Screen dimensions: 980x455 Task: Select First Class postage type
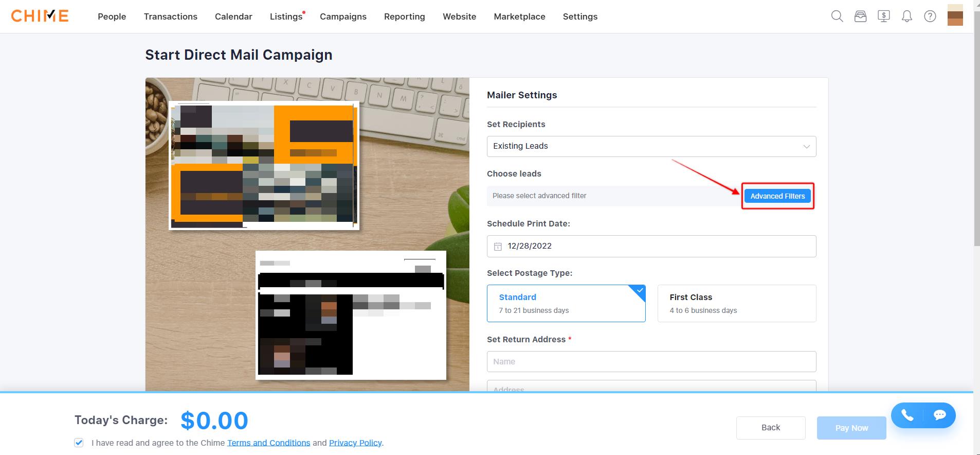point(736,303)
